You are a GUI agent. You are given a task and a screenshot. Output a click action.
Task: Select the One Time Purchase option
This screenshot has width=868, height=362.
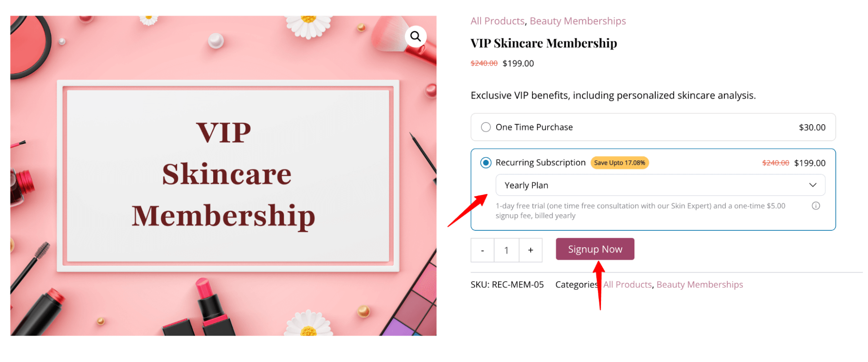(x=485, y=127)
